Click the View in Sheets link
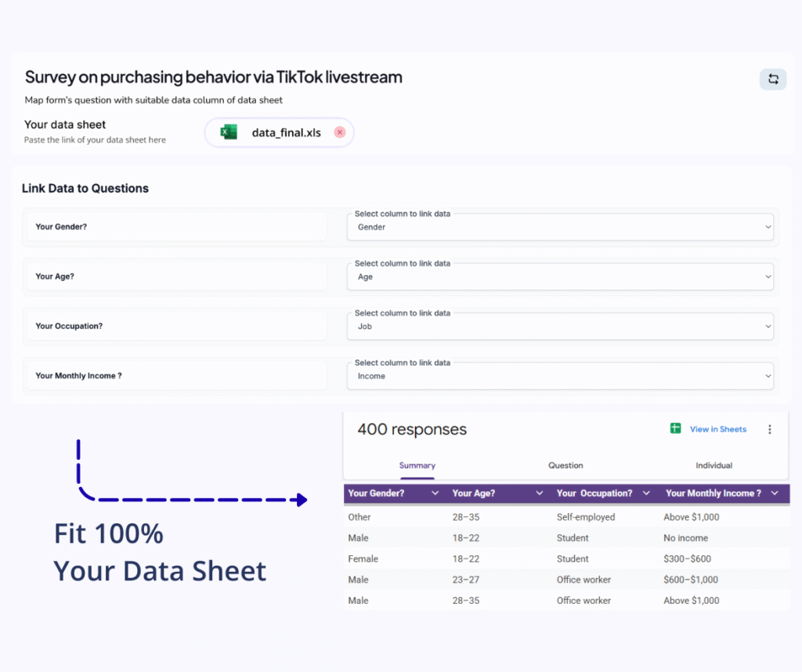 point(717,429)
